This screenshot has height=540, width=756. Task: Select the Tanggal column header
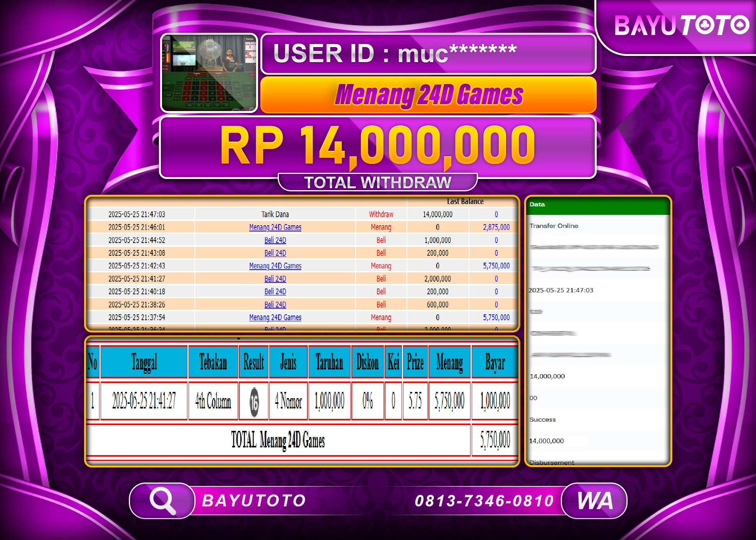click(144, 362)
